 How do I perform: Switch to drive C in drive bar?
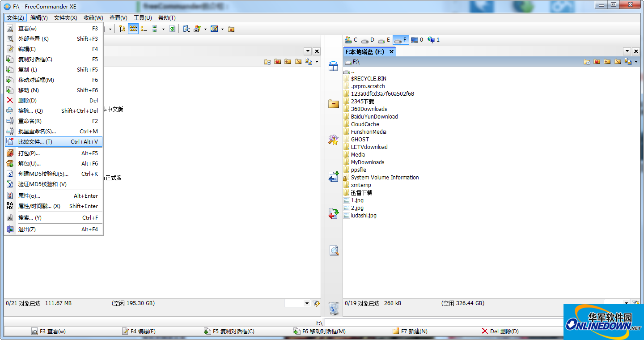coord(351,40)
